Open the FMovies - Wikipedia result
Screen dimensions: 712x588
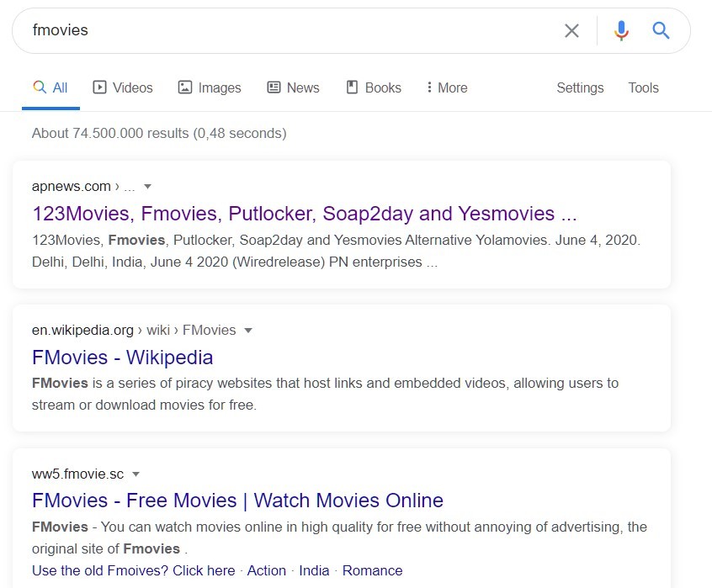(x=123, y=357)
